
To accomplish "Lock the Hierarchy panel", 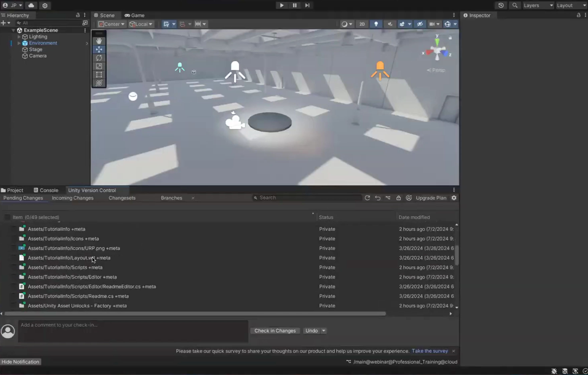I will click(x=78, y=15).
